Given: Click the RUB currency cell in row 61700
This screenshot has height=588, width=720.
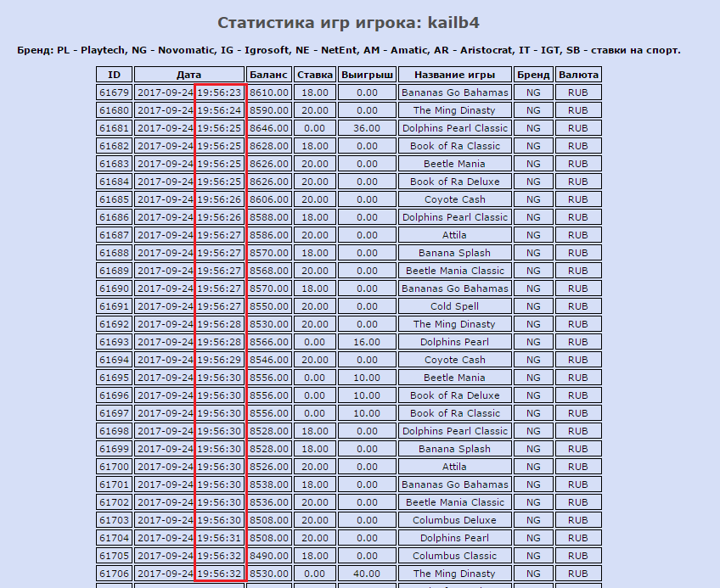Looking at the screenshot, I should (x=578, y=467).
